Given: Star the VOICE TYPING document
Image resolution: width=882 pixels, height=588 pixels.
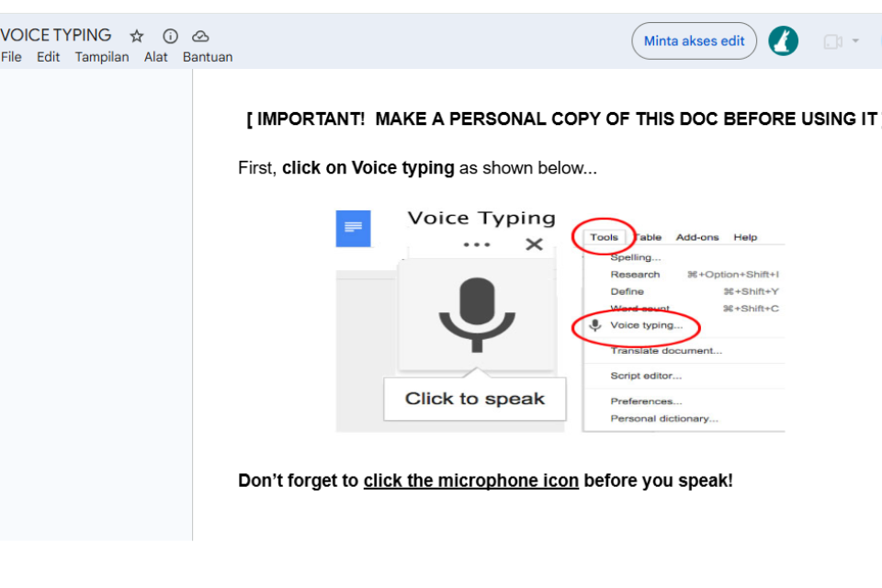Looking at the screenshot, I should pyautogui.click(x=137, y=37).
